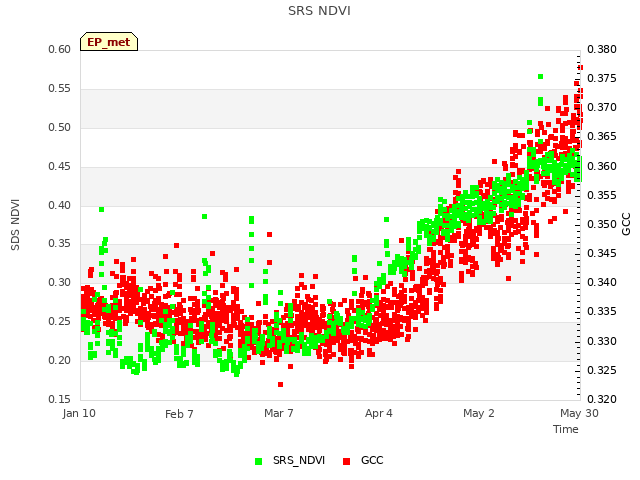Select the highest green NDVI point in late May
Image resolution: width=640 pixels, height=480 pixels.
tap(540, 76)
